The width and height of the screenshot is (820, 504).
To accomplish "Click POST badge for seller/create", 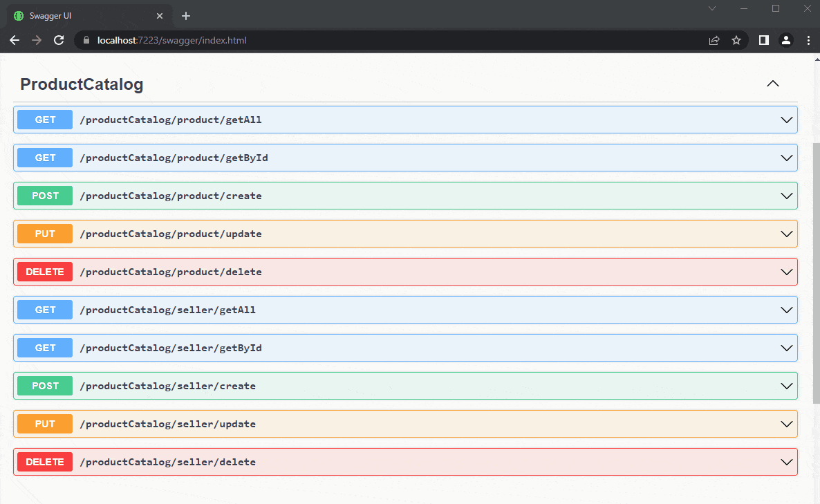I will click(x=45, y=386).
